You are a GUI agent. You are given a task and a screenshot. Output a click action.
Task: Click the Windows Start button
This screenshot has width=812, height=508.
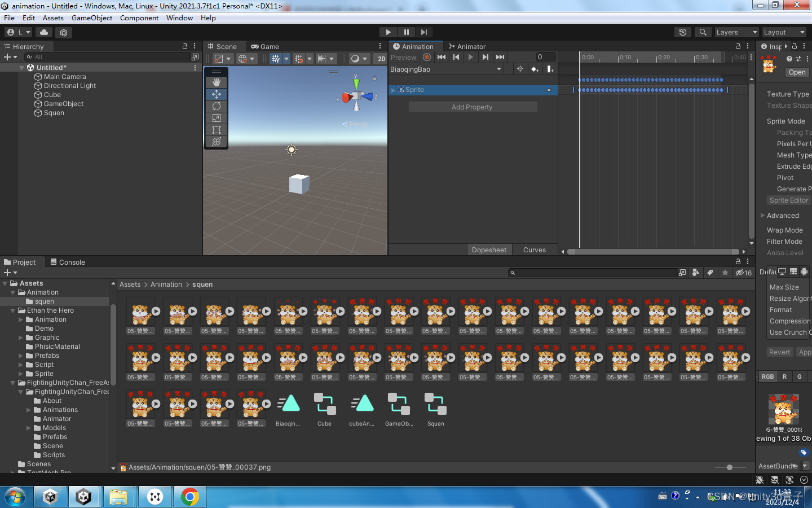[x=15, y=497]
